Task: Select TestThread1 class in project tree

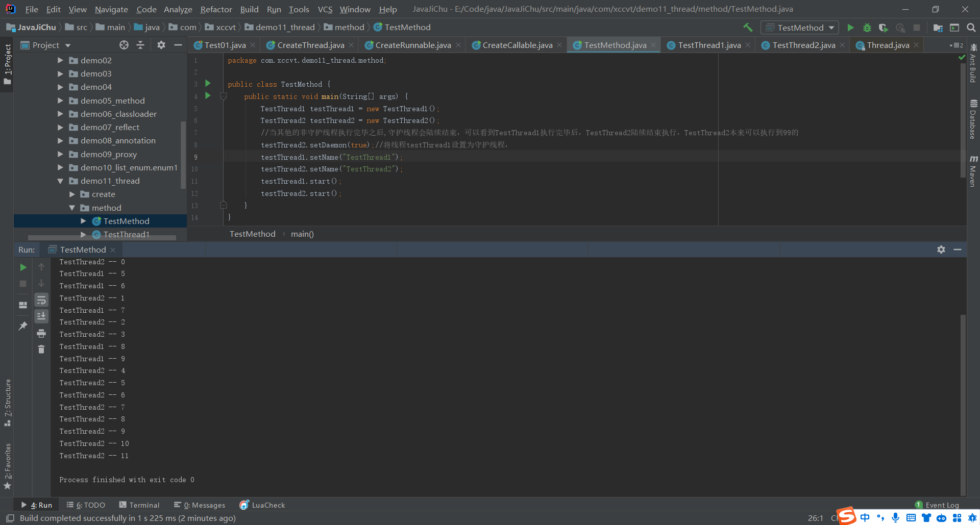Action: click(126, 234)
